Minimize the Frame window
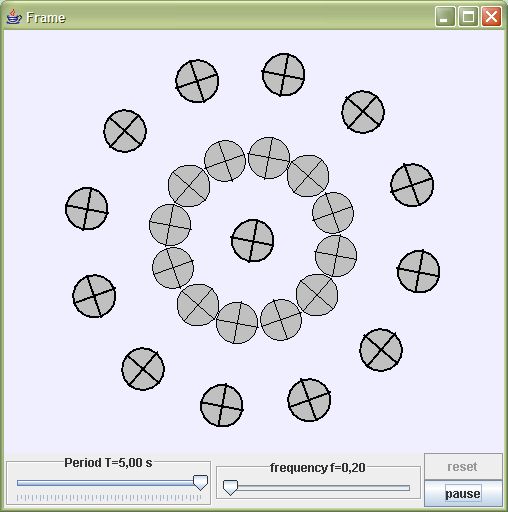This screenshot has width=508, height=512. point(445,17)
